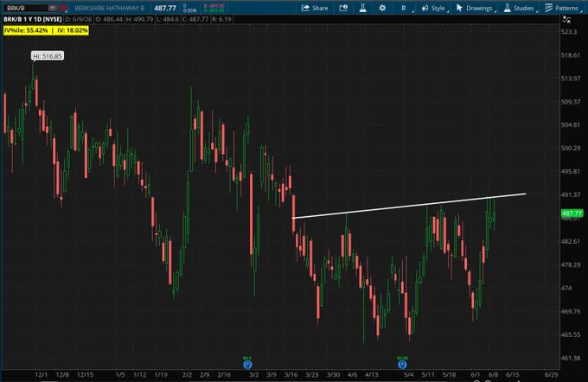Screen dimensions: 588x382
Task: Click the 500.29 price axis label
Action: (x=571, y=148)
